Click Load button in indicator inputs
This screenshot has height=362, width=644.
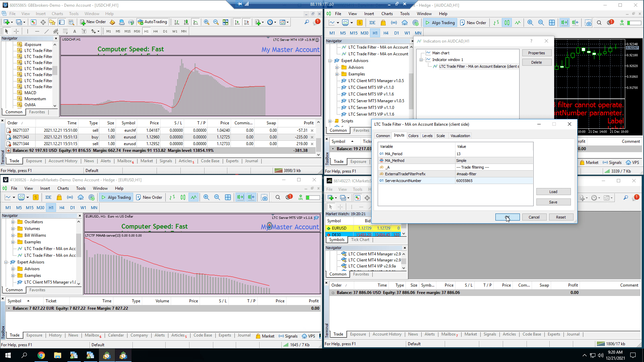click(x=553, y=192)
